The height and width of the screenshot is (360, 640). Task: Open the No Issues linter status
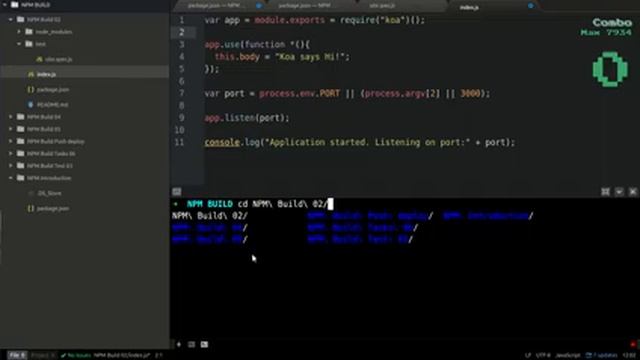point(76,355)
